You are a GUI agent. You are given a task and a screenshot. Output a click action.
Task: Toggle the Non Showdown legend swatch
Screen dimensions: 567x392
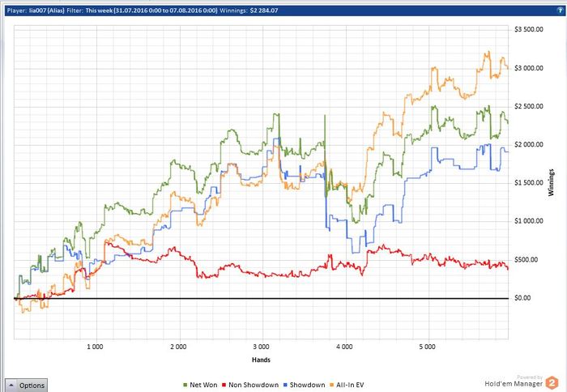[x=224, y=386]
